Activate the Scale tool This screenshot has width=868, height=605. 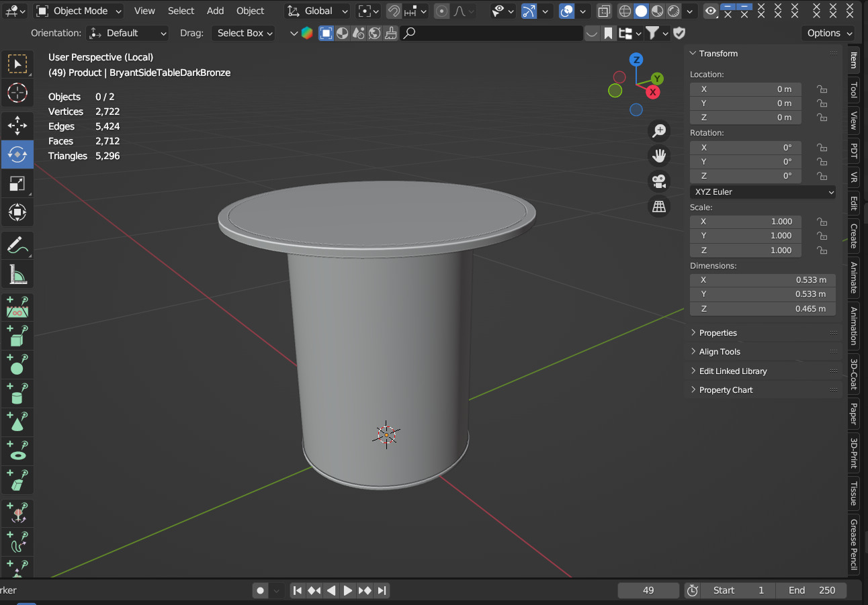coord(17,184)
